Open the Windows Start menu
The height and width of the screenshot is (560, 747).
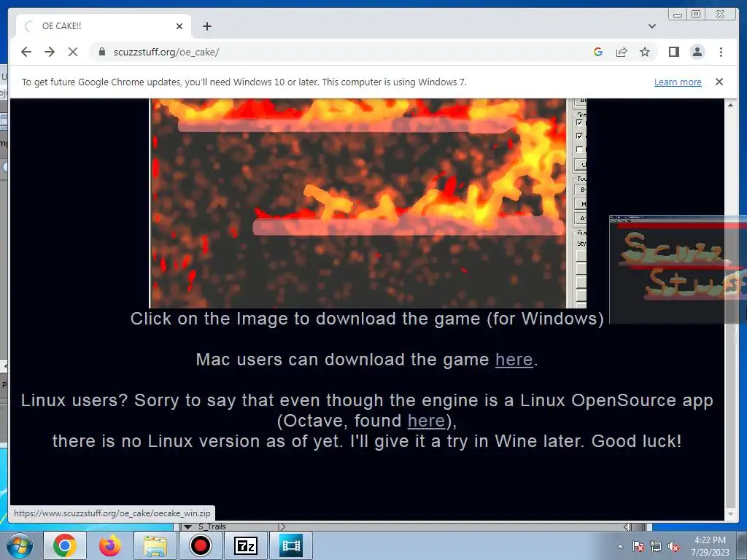20,545
